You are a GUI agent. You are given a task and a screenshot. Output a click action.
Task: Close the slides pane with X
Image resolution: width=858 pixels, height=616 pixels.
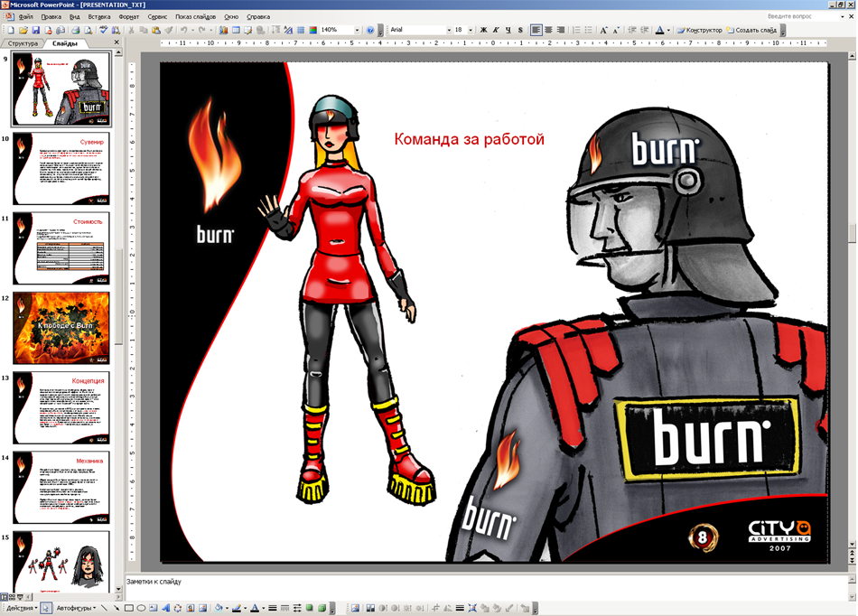(x=116, y=42)
